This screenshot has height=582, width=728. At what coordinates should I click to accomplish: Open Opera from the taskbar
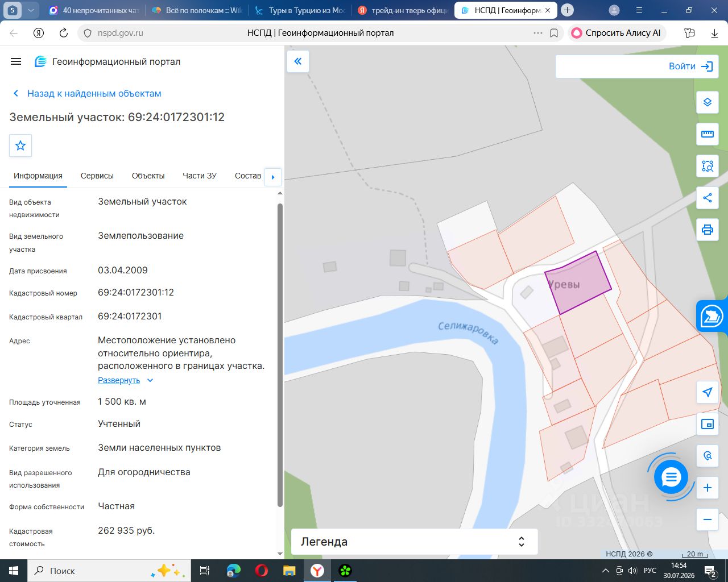tap(262, 571)
